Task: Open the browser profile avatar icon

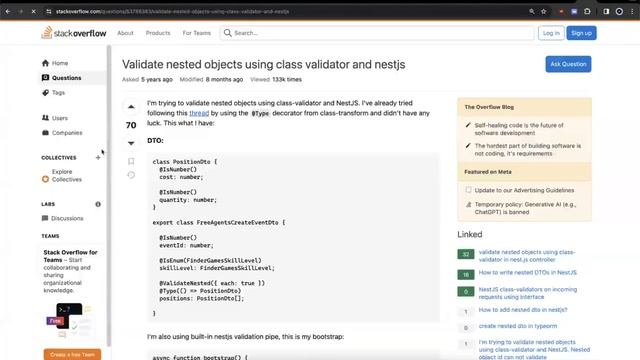Action: click(x=619, y=11)
